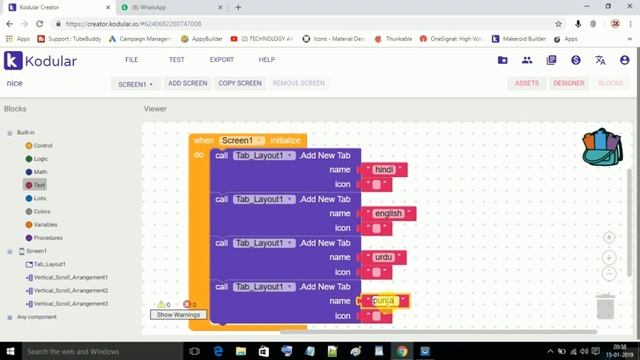640x360 pixels.
Task: Expand the Any component tree node
Action: [10, 317]
